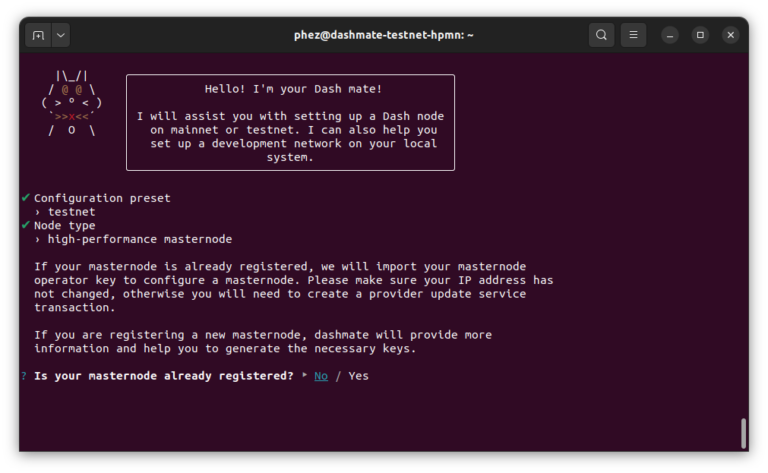Screen dimensions: 768x473
Task: Close the terminal window
Action: click(731, 35)
